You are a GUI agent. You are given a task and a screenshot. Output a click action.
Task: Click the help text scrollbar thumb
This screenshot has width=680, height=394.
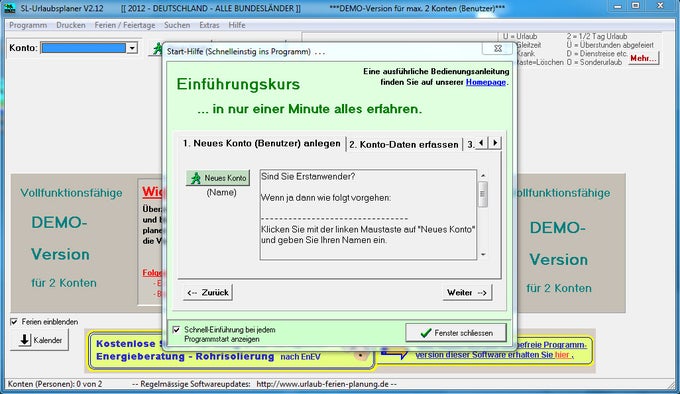tap(482, 194)
